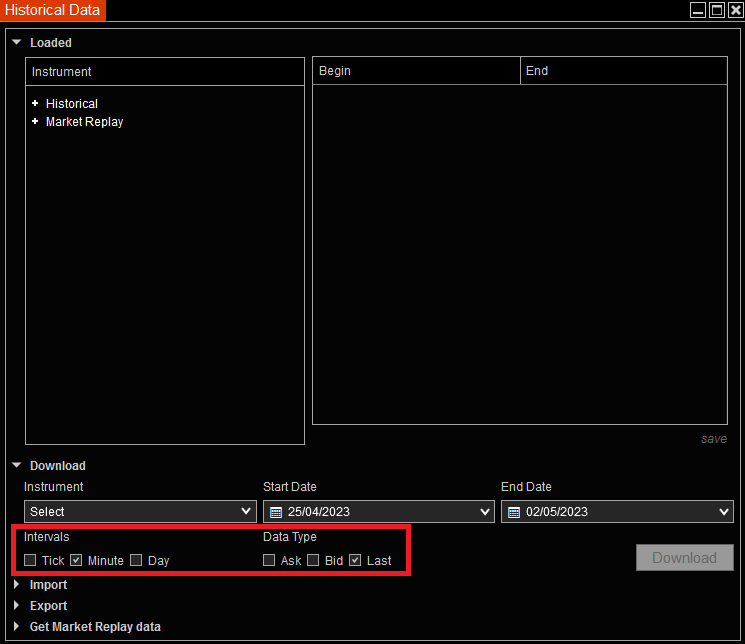Expand the Export section

(17, 605)
